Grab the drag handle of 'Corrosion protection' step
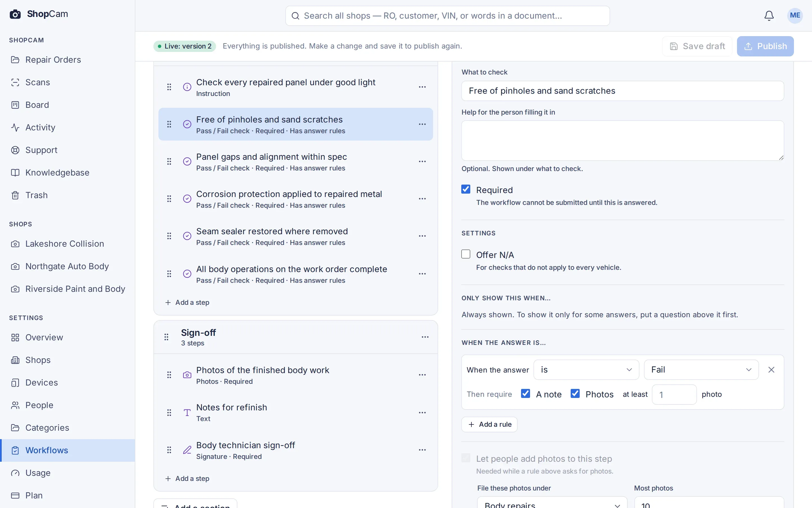812x508 pixels. point(169,199)
